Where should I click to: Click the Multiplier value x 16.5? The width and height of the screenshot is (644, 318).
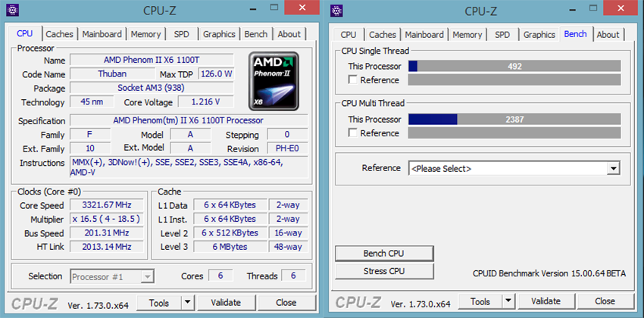tap(107, 219)
